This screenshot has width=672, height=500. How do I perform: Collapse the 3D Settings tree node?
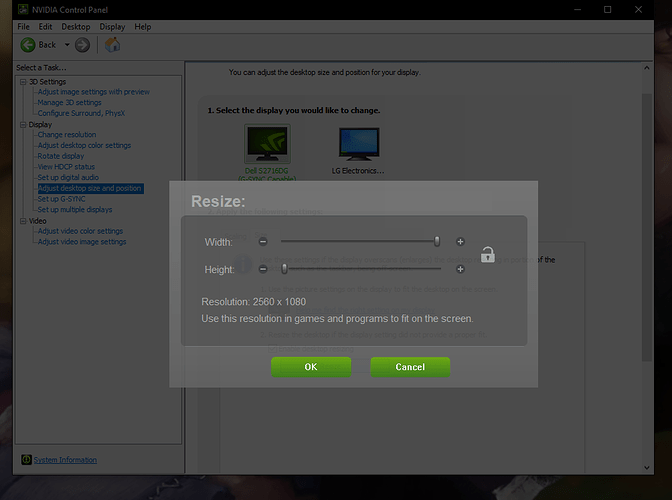tap(23, 82)
